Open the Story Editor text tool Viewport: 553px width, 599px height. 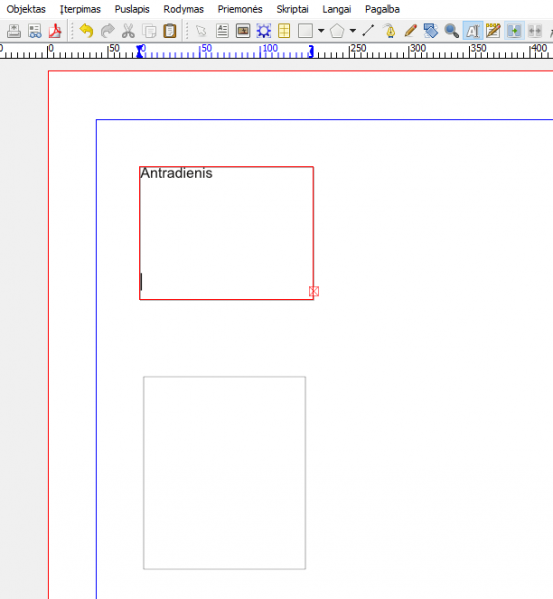[x=493, y=31]
